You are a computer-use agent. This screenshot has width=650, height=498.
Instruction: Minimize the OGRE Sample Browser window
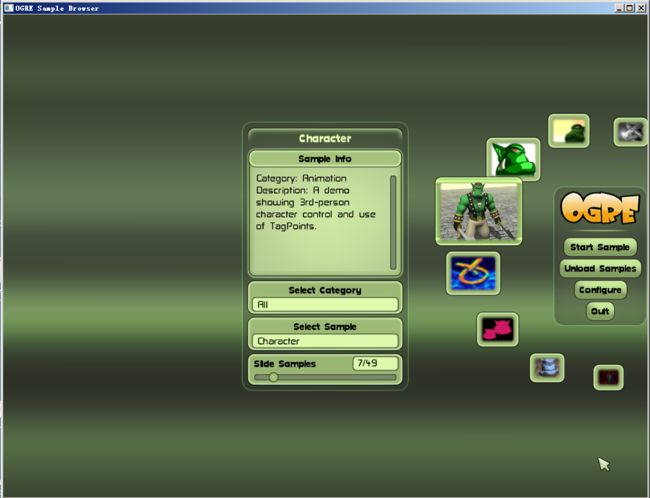pos(619,8)
